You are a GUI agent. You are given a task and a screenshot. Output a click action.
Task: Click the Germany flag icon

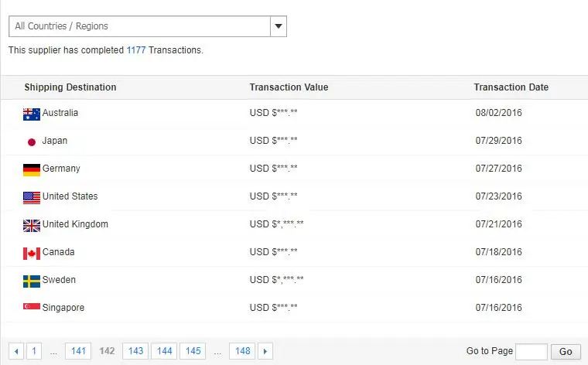click(32, 169)
